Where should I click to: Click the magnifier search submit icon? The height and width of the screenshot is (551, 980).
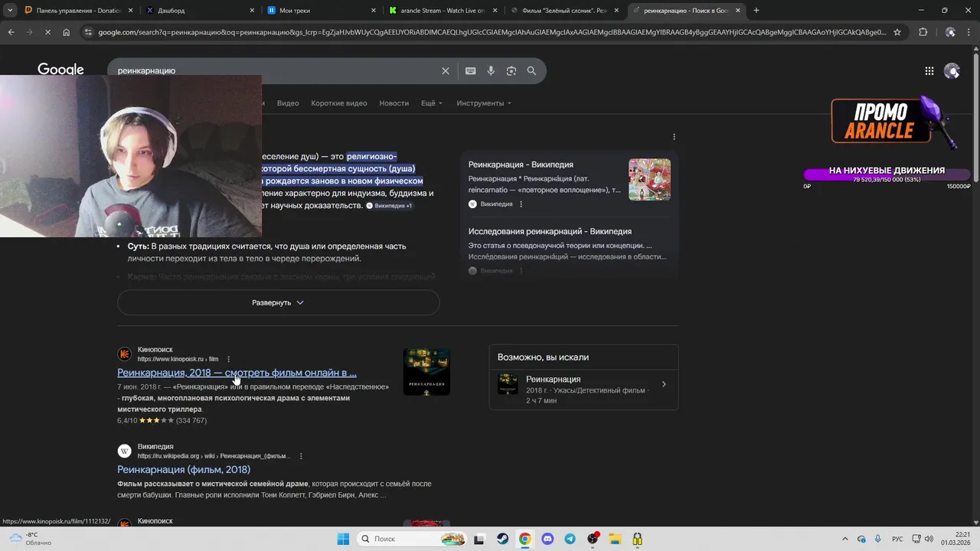[531, 70]
